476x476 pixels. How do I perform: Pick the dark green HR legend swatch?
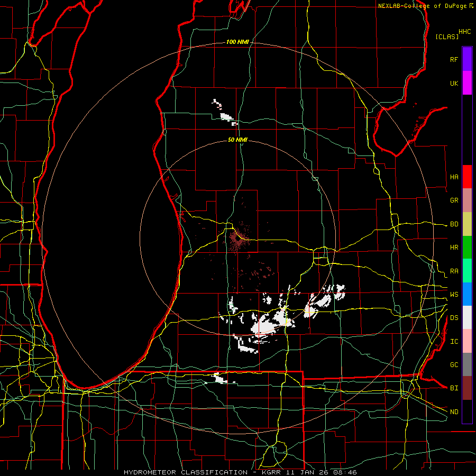(x=467, y=248)
